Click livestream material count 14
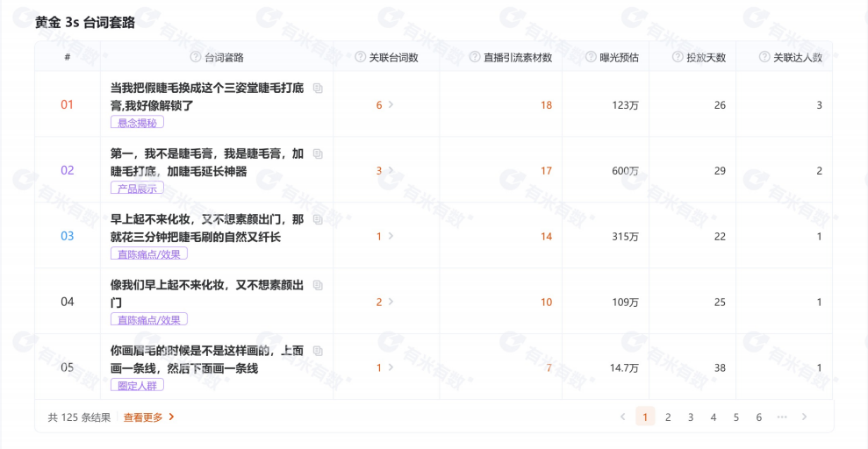Image resolution: width=868 pixels, height=449 pixels. [547, 236]
